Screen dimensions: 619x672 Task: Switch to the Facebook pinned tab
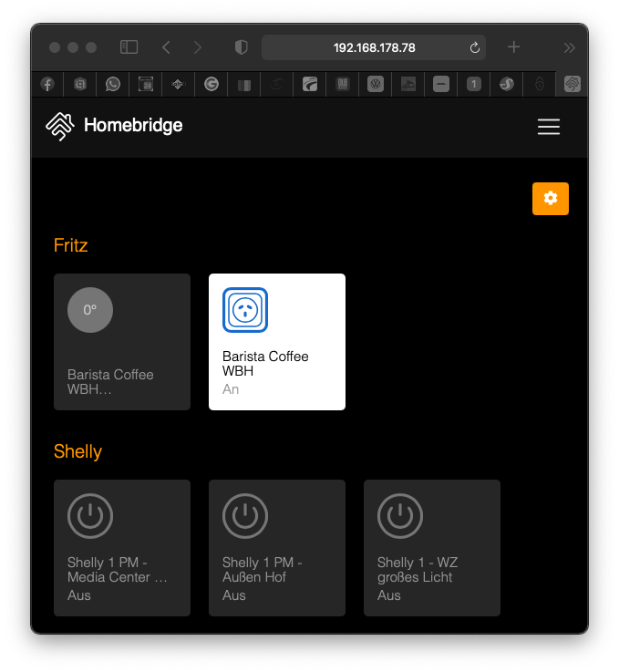tap(47, 84)
